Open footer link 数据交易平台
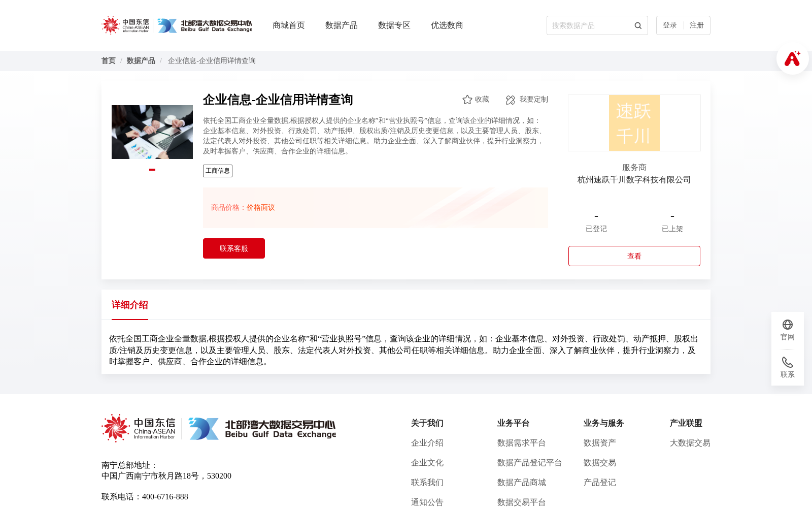Viewport: 812px width, 508px height. click(522, 502)
